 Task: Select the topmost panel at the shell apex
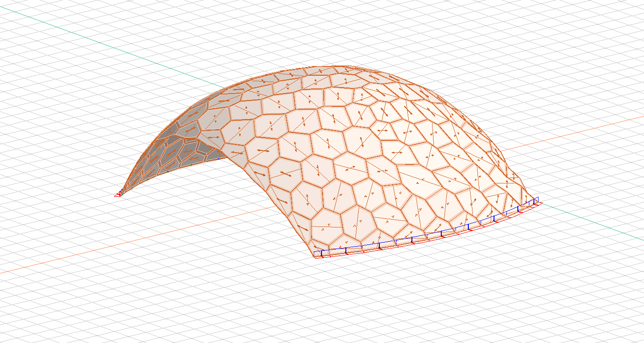(321, 71)
